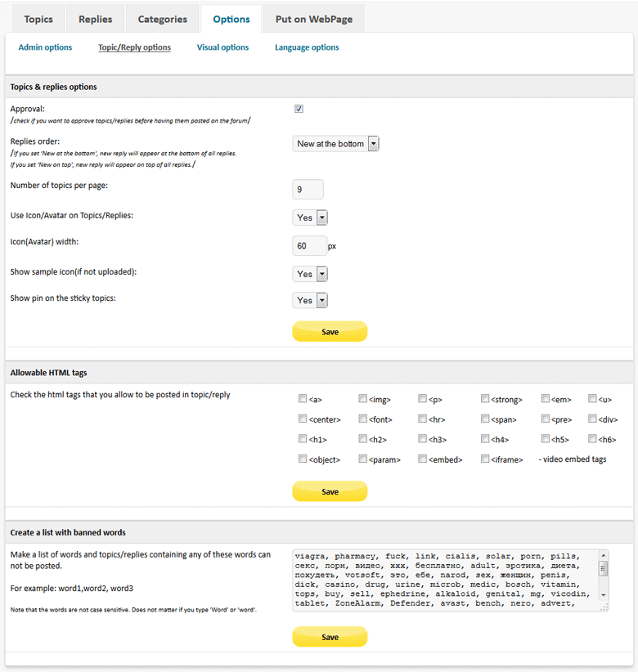Check the <pre> tag checkbox
The height and width of the screenshot is (672, 638).
[x=546, y=419]
